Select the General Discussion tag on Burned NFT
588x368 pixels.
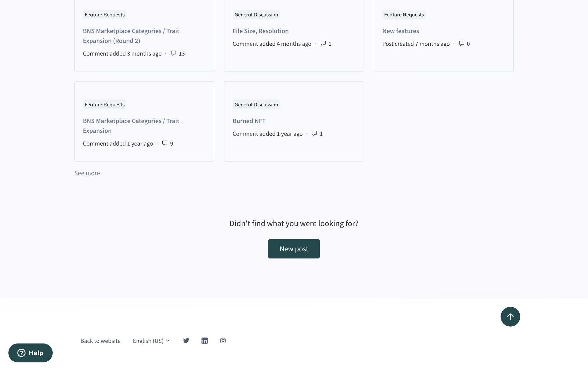tap(256, 105)
